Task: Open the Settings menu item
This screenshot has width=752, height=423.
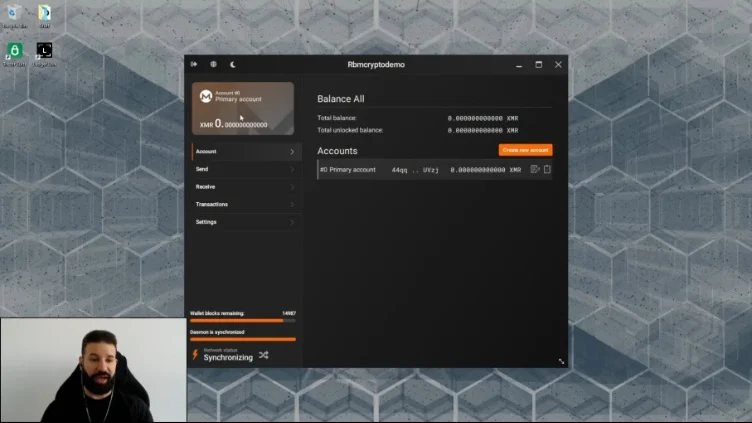Action: click(246, 223)
